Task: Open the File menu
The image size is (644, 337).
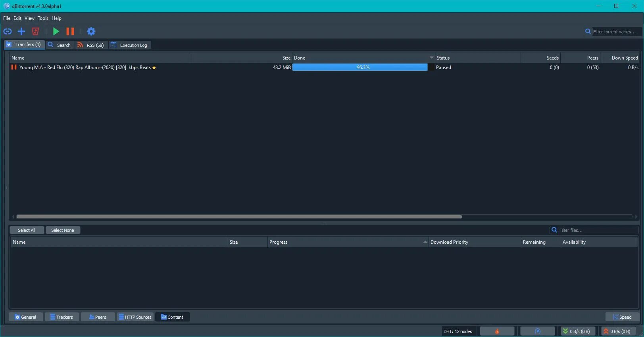Action: [7, 18]
